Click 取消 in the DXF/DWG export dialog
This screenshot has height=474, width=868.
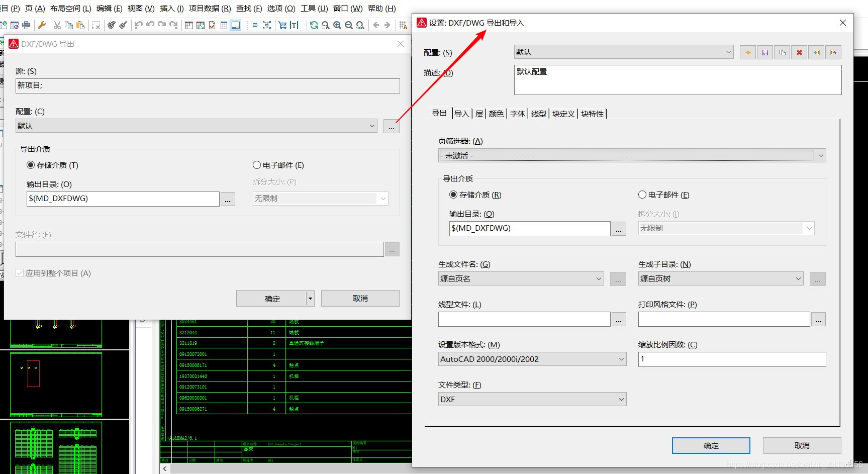click(360, 298)
